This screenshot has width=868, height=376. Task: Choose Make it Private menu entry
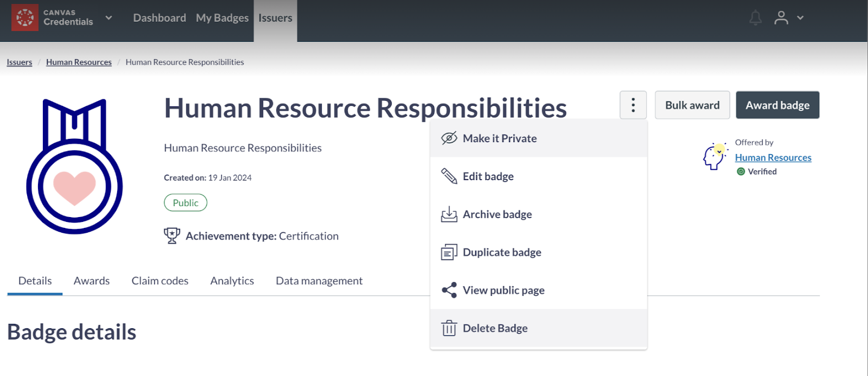click(539, 138)
